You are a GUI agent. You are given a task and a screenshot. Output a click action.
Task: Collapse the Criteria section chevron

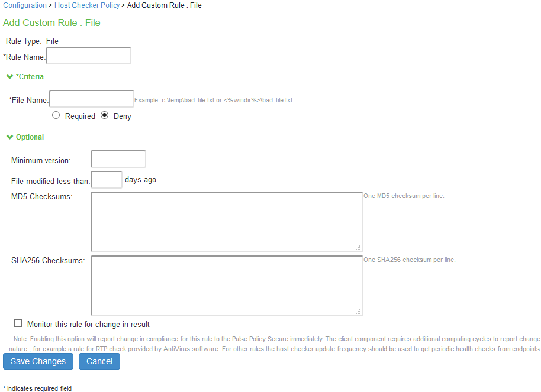(x=9, y=76)
